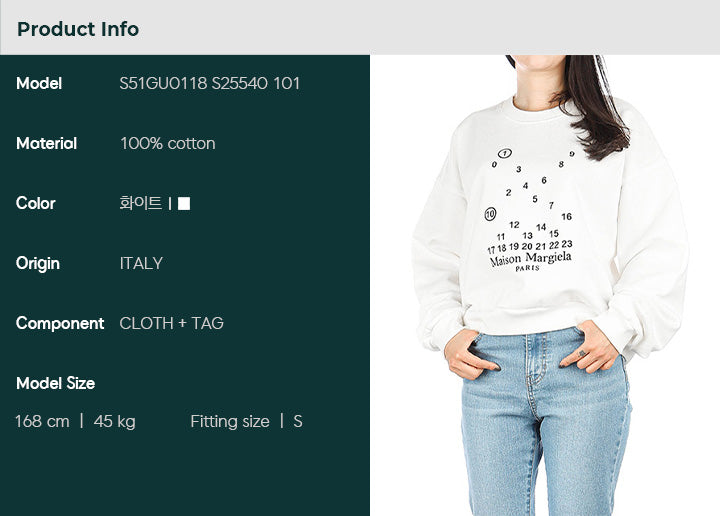Click the 168 cm height value
This screenshot has width=720, height=516.
[x=42, y=421]
